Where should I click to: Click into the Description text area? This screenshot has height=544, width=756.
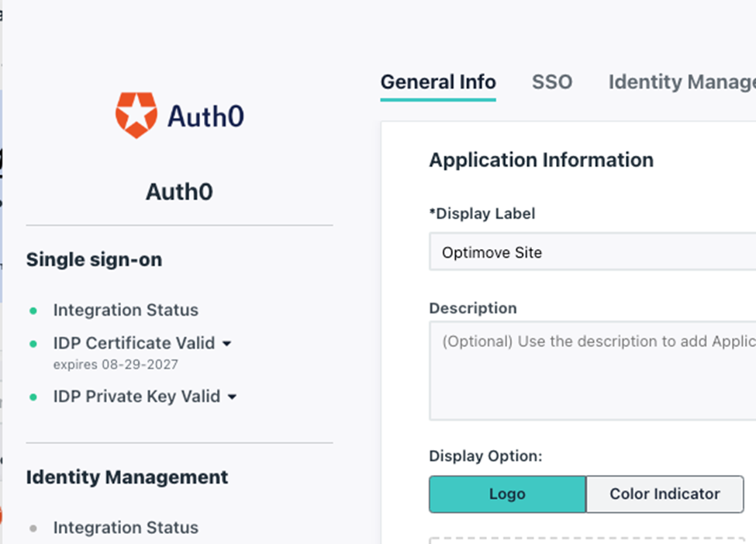tap(592, 370)
